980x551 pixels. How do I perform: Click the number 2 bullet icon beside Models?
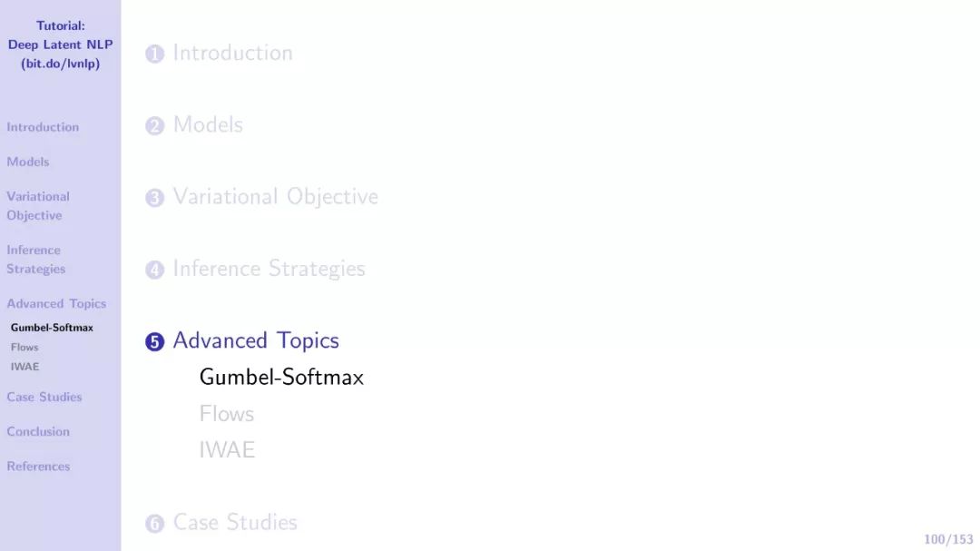(154, 126)
